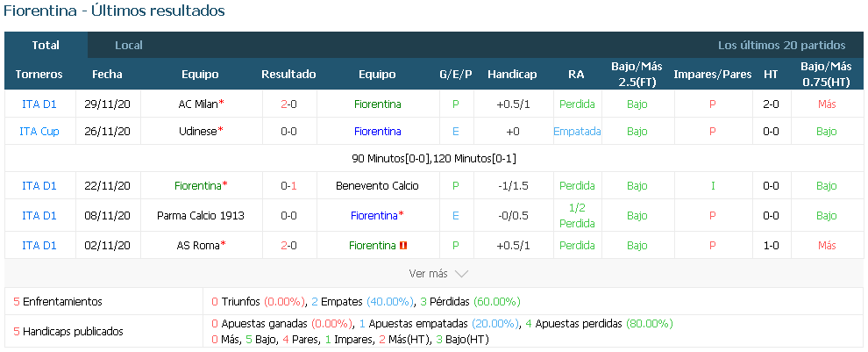
Task: Click Fiorentina in the 22/11/20 home row
Action: pyautogui.click(x=197, y=186)
